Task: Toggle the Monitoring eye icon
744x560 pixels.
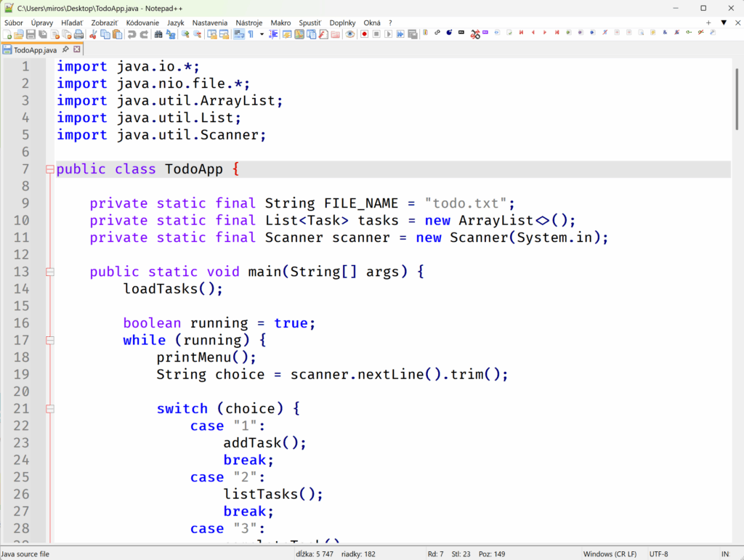Action: point(350,34)
